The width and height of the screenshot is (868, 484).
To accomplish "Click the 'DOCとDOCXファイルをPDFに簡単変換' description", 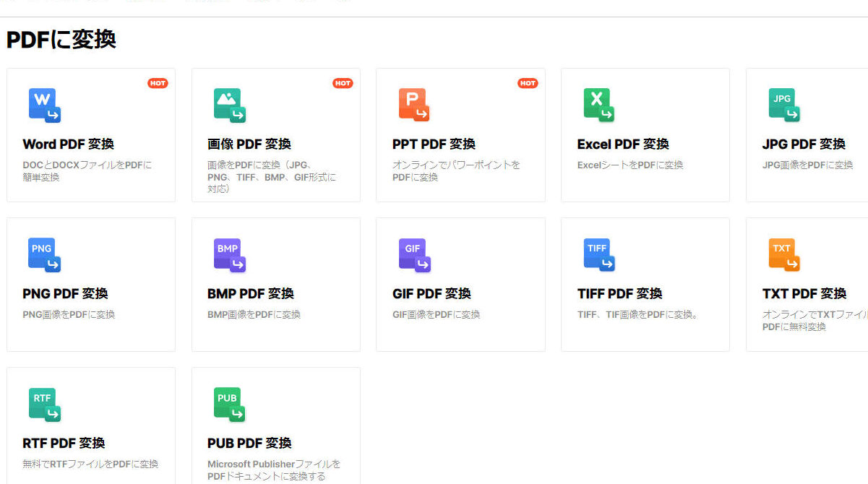I will click(x=87, y=171).
